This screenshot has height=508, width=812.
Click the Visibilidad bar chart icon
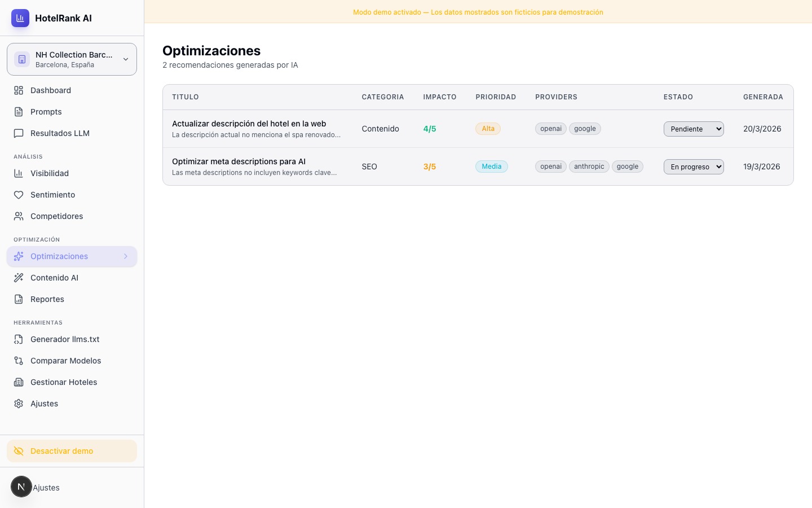[19, 173]
